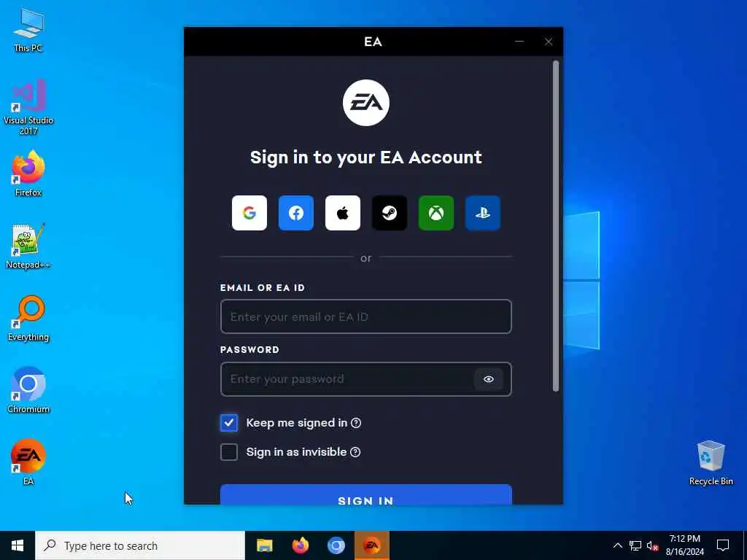Open the taskbar clock and date
This screenshot has height=560, width=747.
click(x=684, y=545)
